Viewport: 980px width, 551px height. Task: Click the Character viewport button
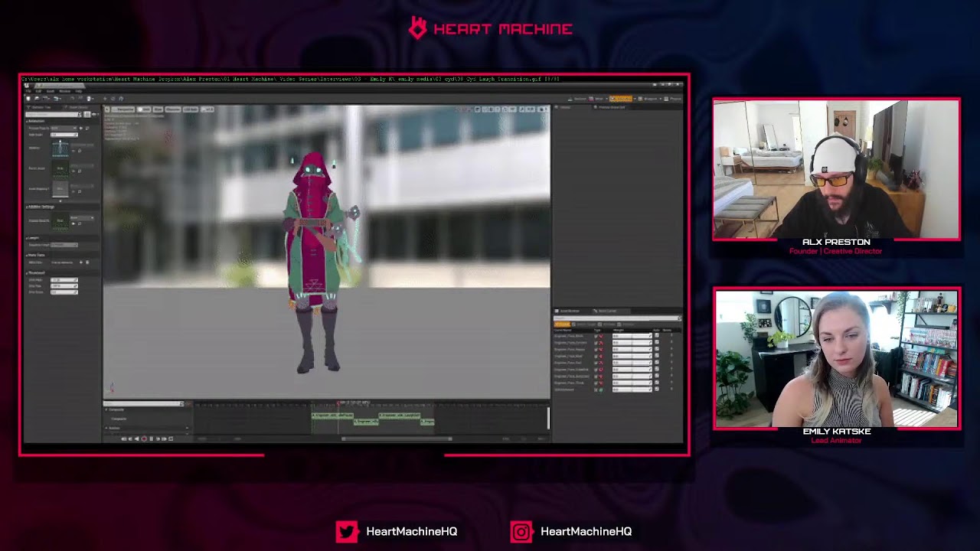click(x=173, y=109)
